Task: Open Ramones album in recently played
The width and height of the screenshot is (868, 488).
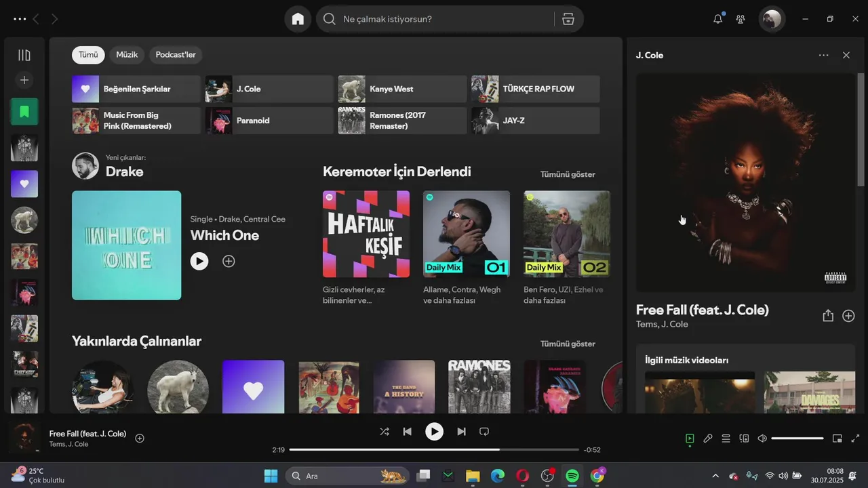Action: [479, 387]
